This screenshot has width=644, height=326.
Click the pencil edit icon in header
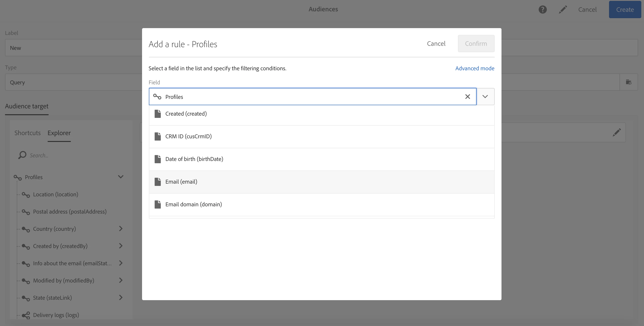[563, 10]
